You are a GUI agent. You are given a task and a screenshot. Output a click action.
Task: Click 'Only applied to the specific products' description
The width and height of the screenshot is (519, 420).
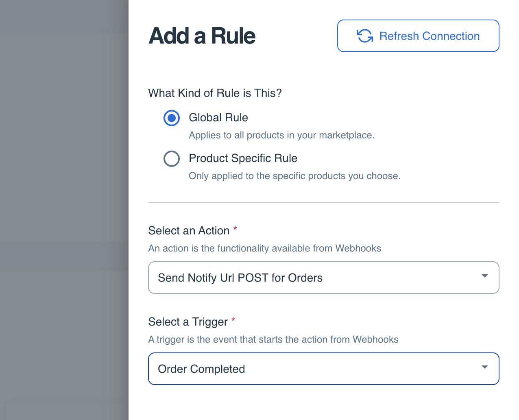(294, 176)
